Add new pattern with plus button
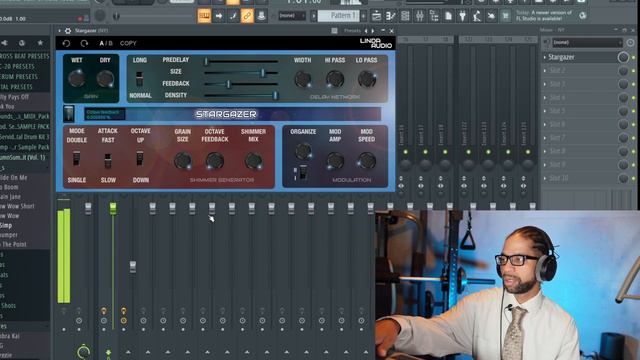The width and height of the screenshot is (640, 360). pyautogui.click(x=363, y=16)
